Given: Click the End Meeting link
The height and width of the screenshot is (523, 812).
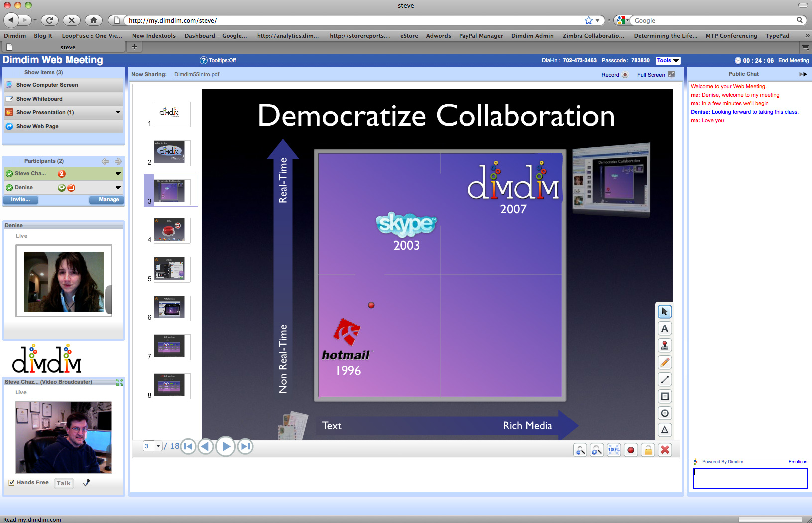Looking at the screenshot, I should (793, 60).
